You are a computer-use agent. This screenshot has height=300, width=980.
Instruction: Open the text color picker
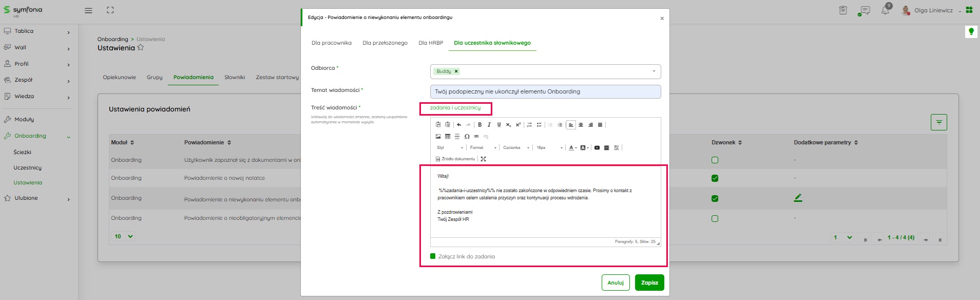[x=571, y=148]
